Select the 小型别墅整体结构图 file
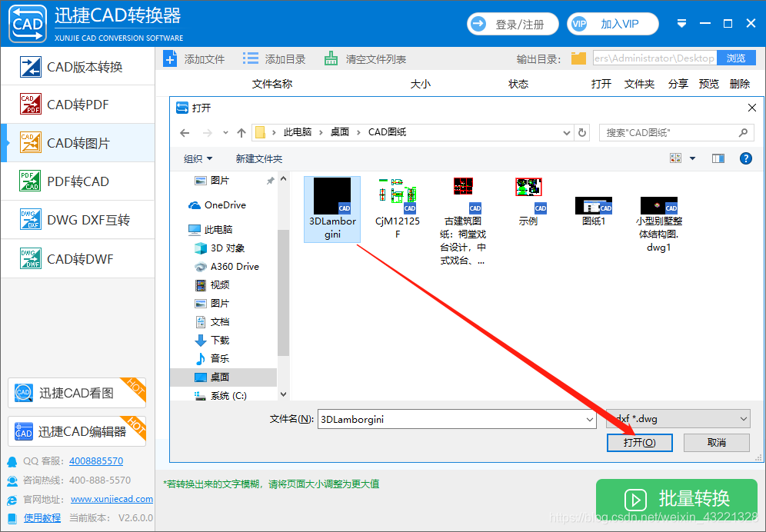Screen dimensions: 766x532 point(658,224)
